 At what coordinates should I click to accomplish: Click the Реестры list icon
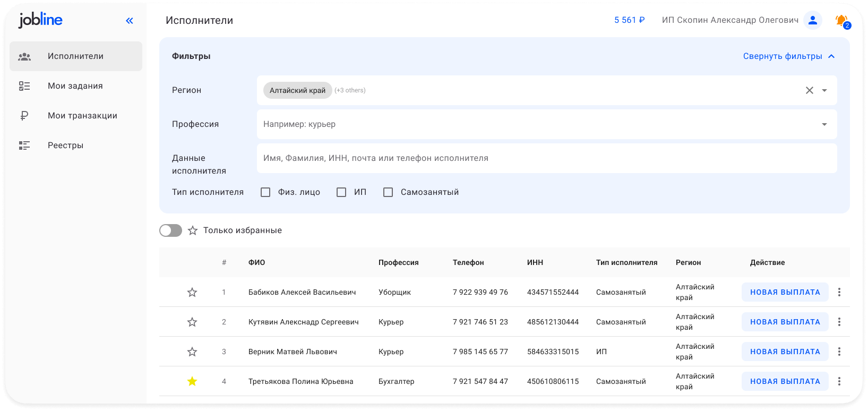(x=24, y=145)
